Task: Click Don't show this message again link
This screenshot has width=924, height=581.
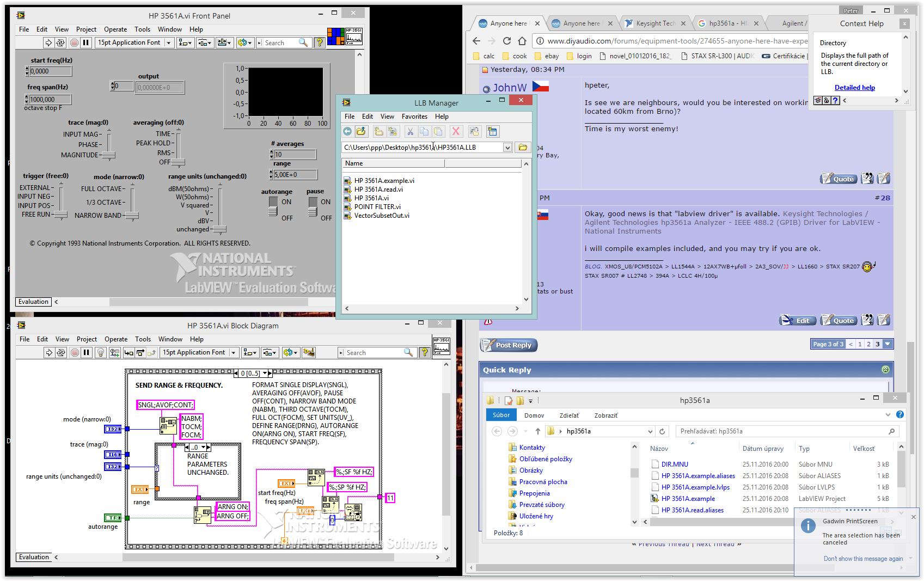Action: point(863,559)
